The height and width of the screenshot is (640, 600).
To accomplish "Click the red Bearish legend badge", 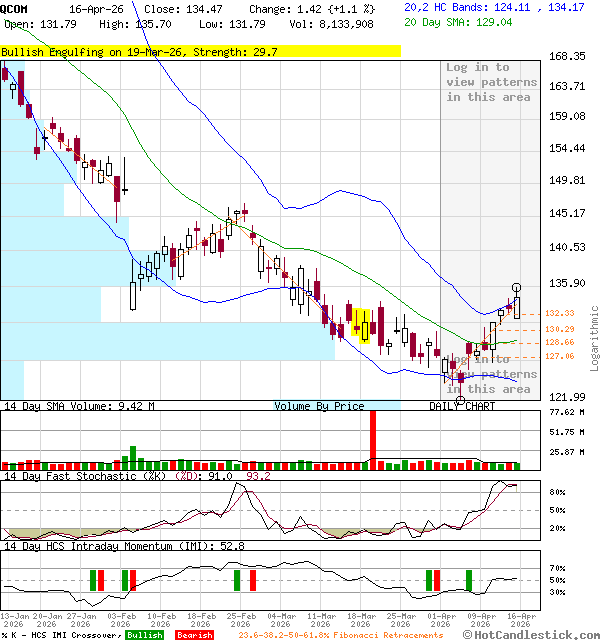I will click(194, 635).
